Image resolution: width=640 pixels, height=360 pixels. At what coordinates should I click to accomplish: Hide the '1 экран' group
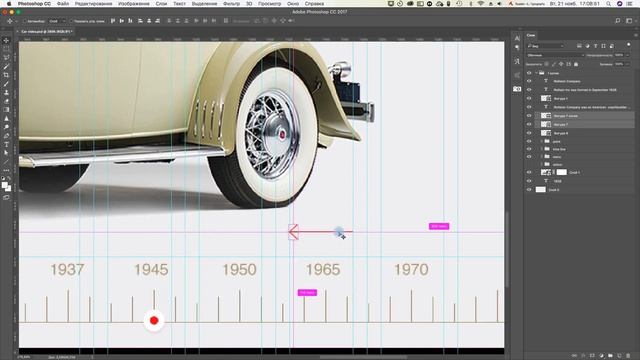[x=529, y=73]
